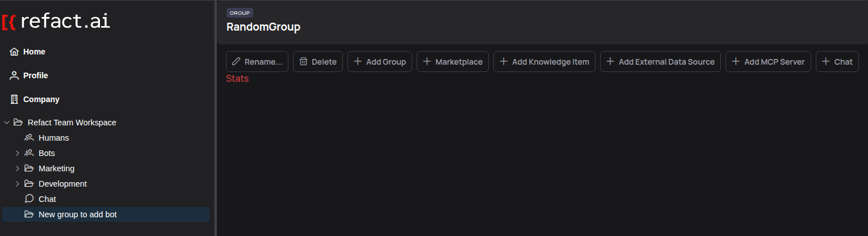Screen dimensions: 868x236
Task: Click the Humans people icon
Action: pos(29,138)
